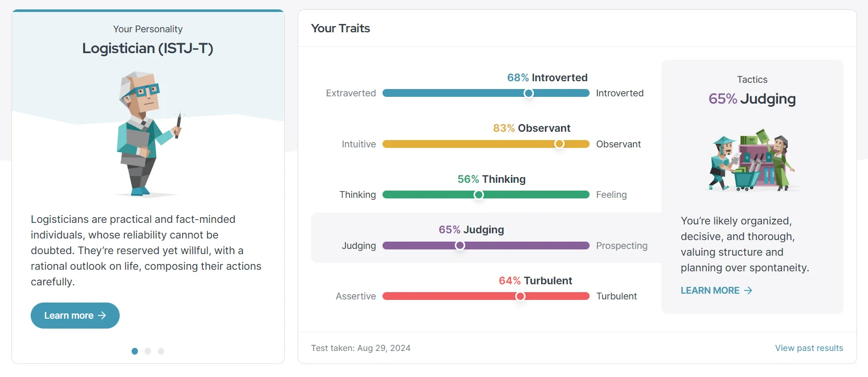Click the arrow in the LEARN MORE link
Screen dimensions: 868x377
748,291
